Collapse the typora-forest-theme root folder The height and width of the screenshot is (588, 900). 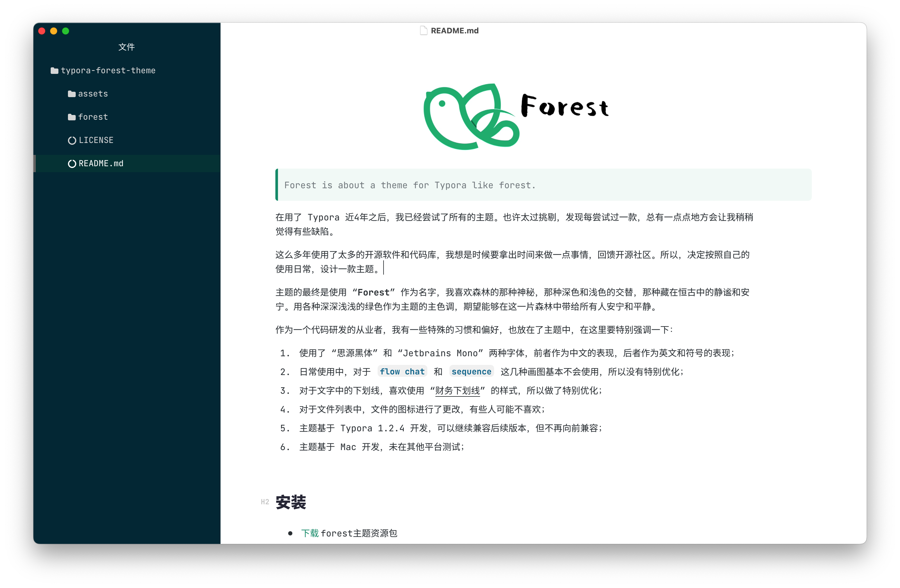108,71
